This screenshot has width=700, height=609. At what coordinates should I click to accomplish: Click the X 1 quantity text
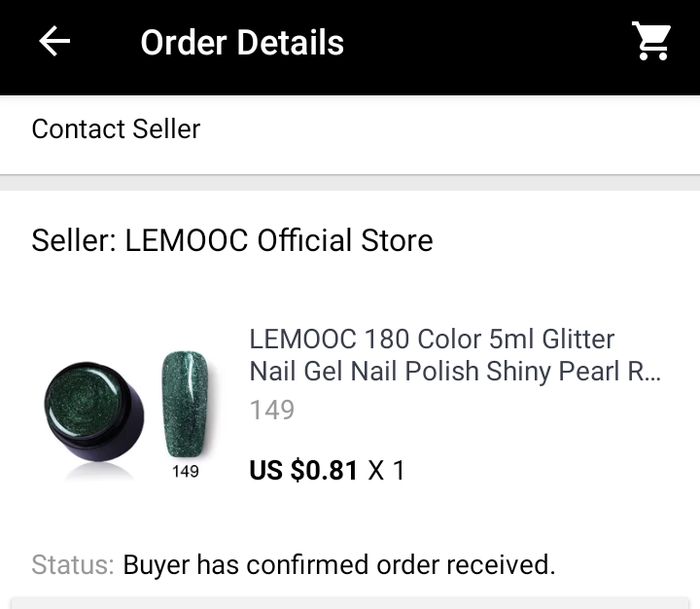(x=386, y=471)
